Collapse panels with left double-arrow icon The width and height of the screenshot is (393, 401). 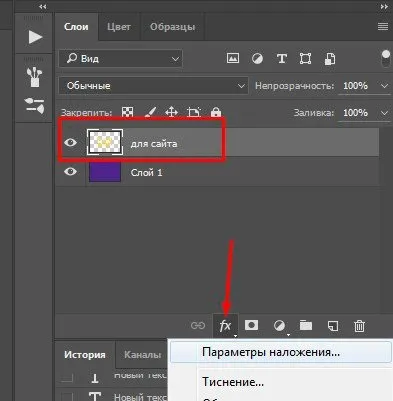click(x=42, y=7)
